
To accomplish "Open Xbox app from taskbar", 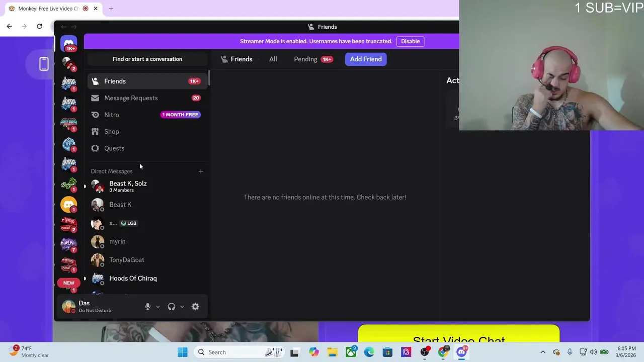I will (351, 352).
